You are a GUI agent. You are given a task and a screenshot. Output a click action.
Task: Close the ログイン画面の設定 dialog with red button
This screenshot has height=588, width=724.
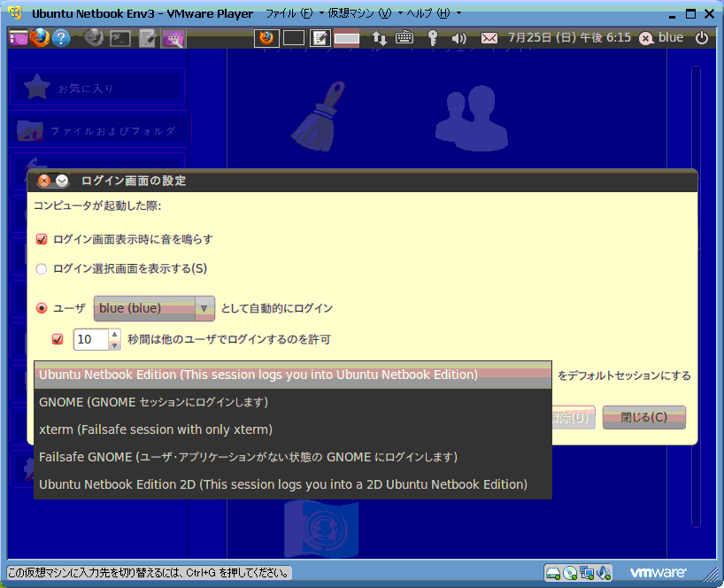[x=44, y=181]
